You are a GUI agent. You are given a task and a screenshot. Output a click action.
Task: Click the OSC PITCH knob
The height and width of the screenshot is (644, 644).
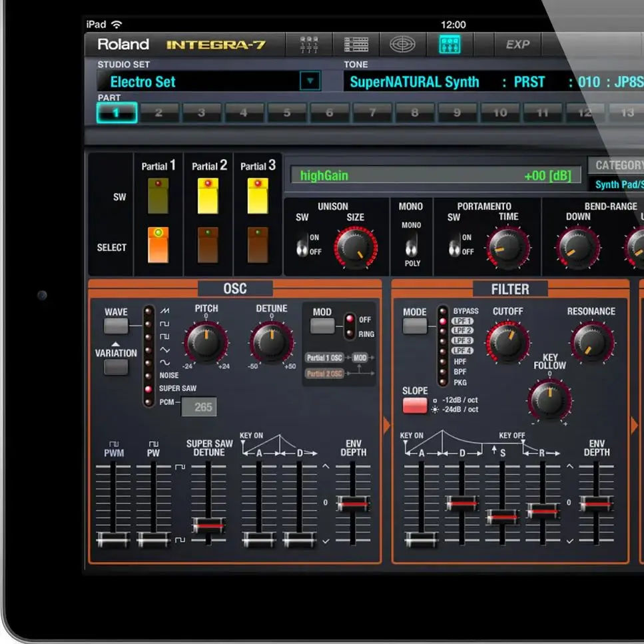tap(206, 342)
